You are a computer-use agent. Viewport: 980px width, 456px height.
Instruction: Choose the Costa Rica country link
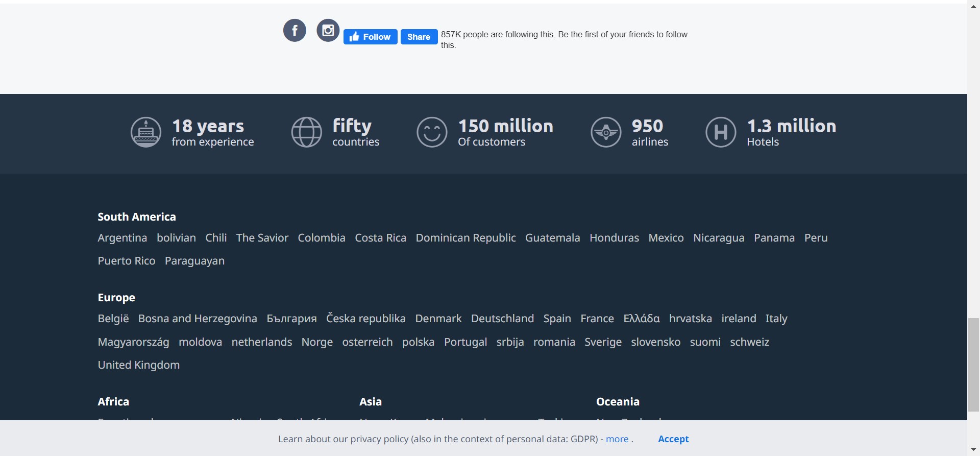[x=380, y=238]
